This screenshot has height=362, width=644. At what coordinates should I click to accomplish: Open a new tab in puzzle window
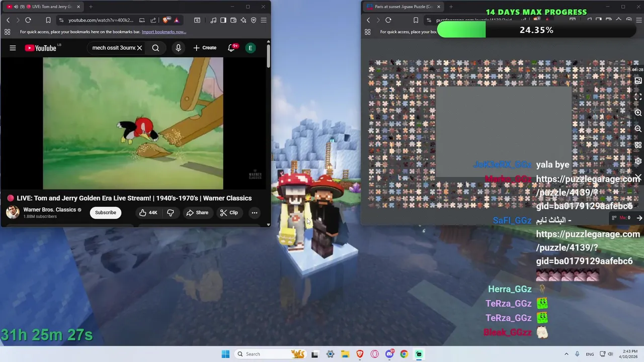(x=451, y=7)
